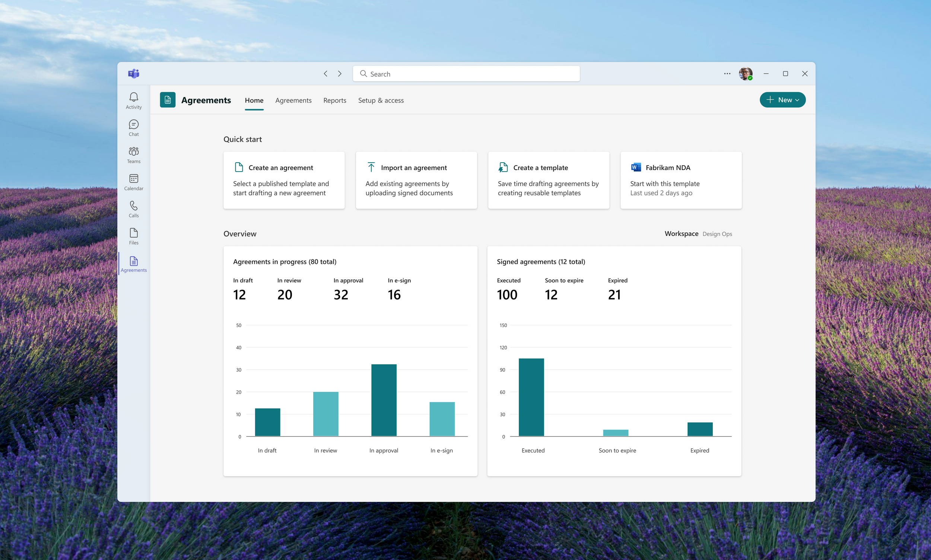Open the Agreements tab in the header
Viewport: 931px width, 560px height.
coord(293,100)
